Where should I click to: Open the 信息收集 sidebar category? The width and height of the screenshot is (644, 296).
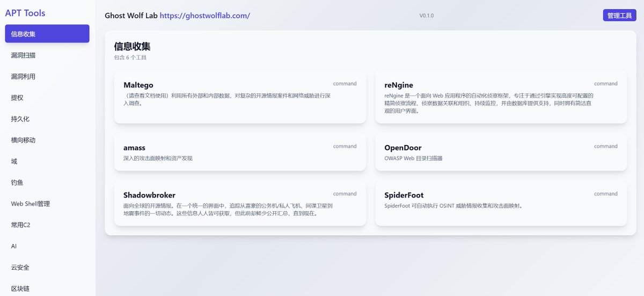[47, 34]
